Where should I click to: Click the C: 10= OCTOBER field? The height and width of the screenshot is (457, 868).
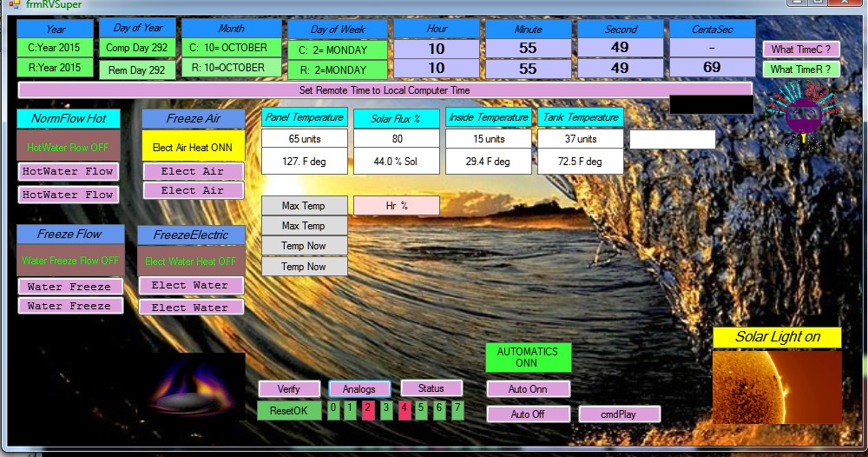point(231,48)
